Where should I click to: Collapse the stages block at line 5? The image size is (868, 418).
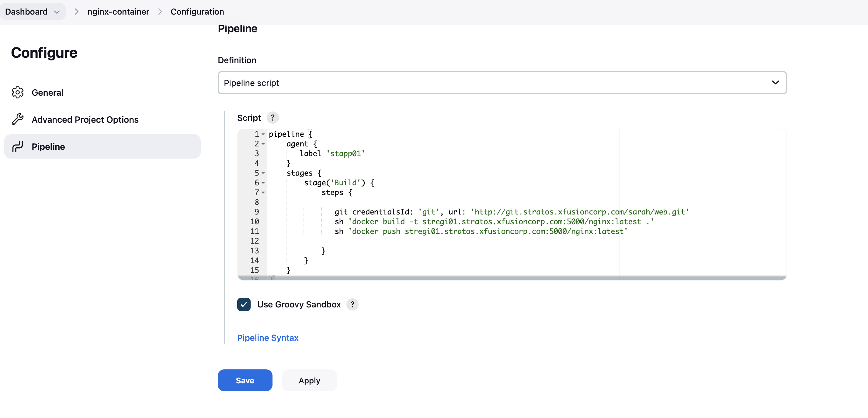pos(263,173)
